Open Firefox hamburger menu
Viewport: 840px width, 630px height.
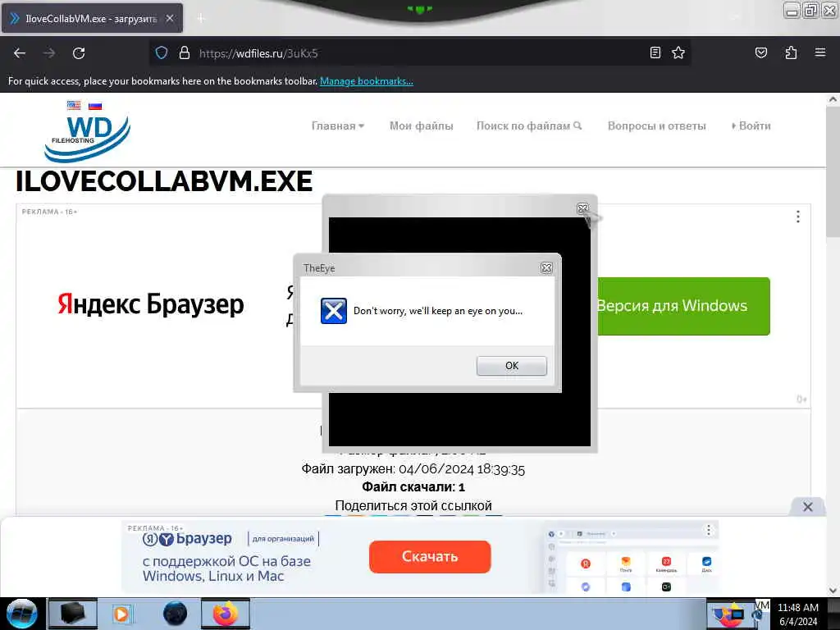click(820, 52)
